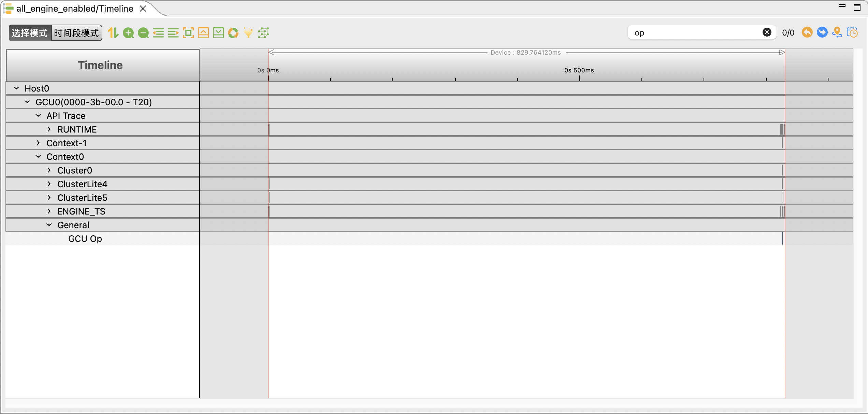The width and height of the screenshot is (868, 414).
Task: Switch to 时间段模式 time range mode
Action: coord(76,33)
